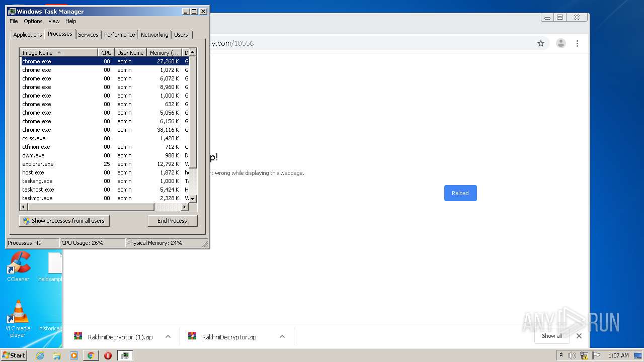Click the End Process button
Screen dimensions: 644x362
[x=172, y=221]
